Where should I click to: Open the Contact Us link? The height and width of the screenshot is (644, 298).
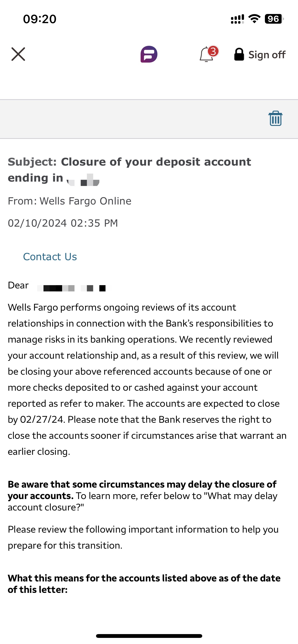pos(50,257)
